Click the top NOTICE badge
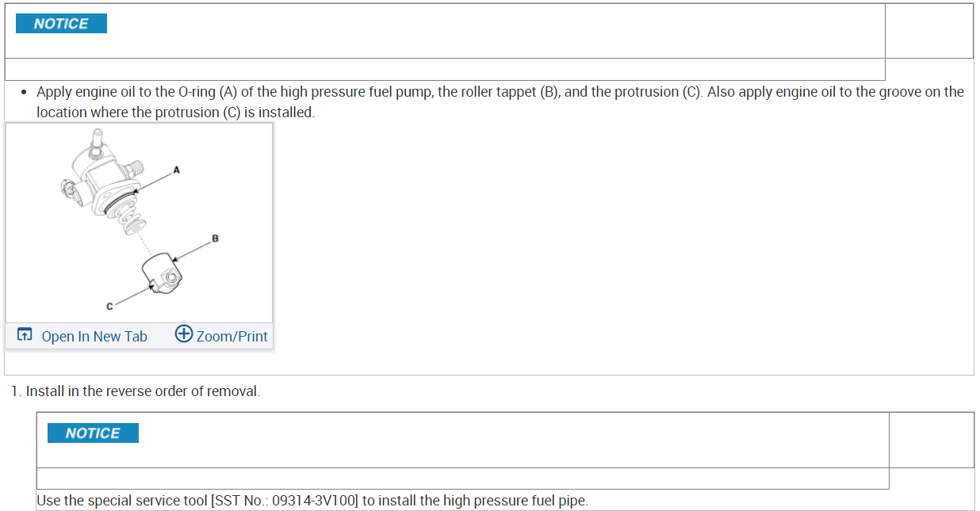Viewport: 980px width, 511px height. click(x=61, y=24)
